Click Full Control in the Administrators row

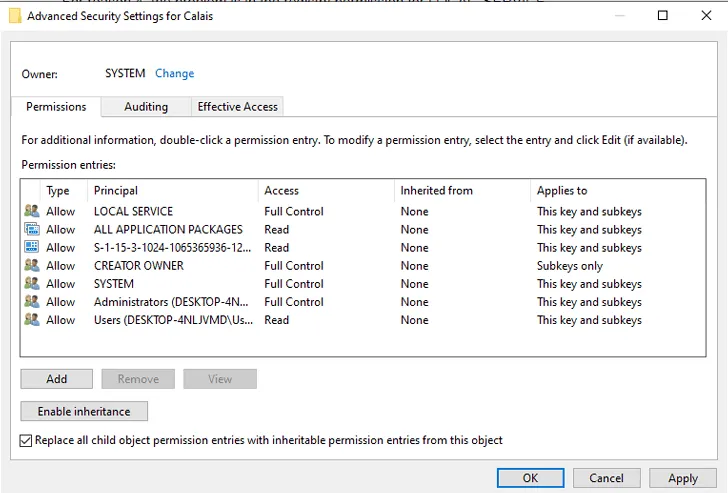294,302
